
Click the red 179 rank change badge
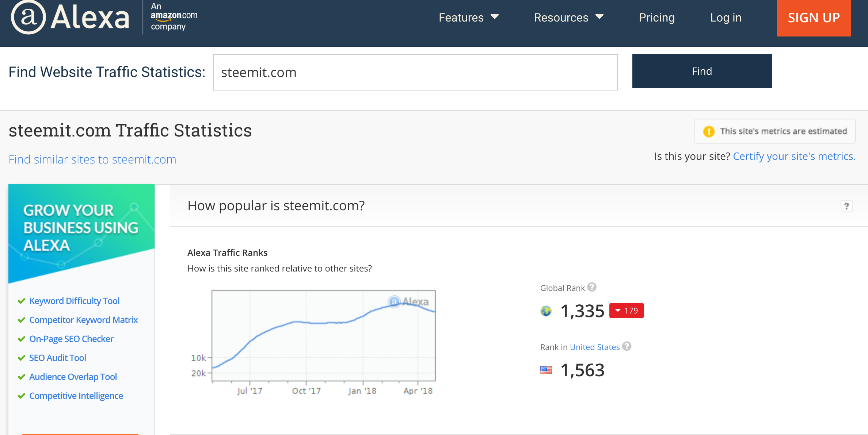coord(627,311)
